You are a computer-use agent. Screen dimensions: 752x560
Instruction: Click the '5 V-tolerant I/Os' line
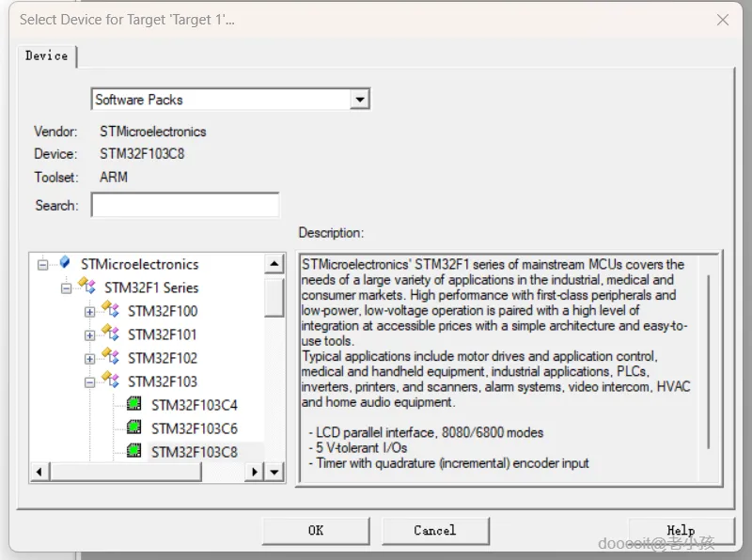(358, 448)
